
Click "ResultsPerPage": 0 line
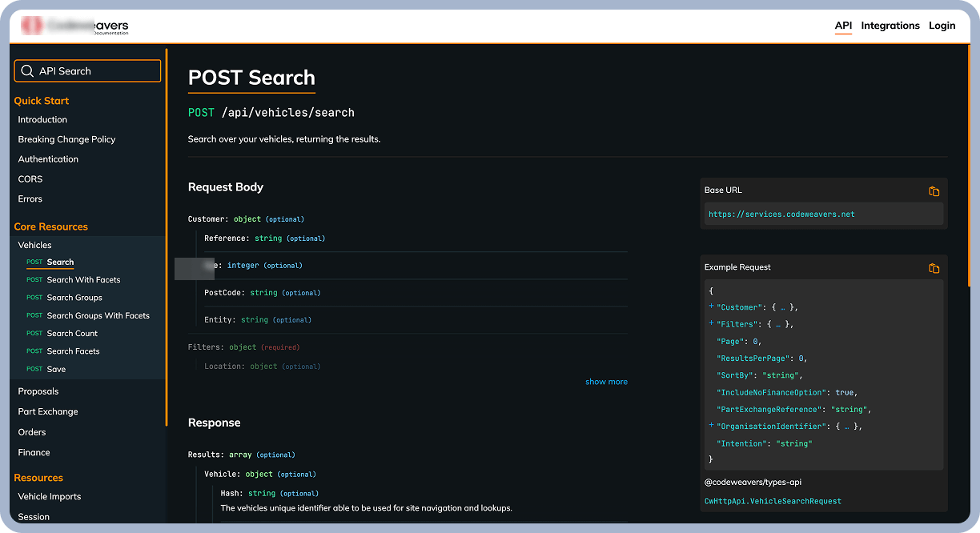point(762,359)
